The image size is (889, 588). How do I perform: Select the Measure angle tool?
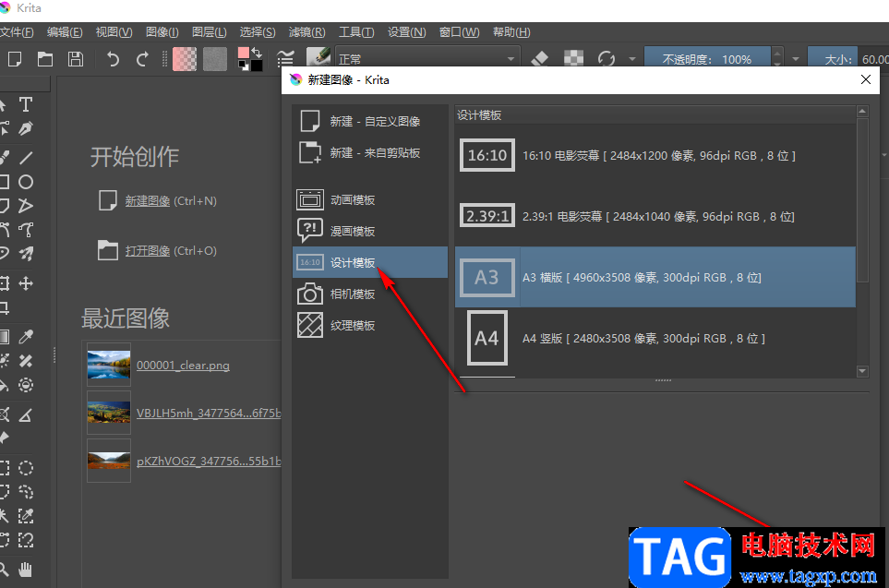(26, 415)
